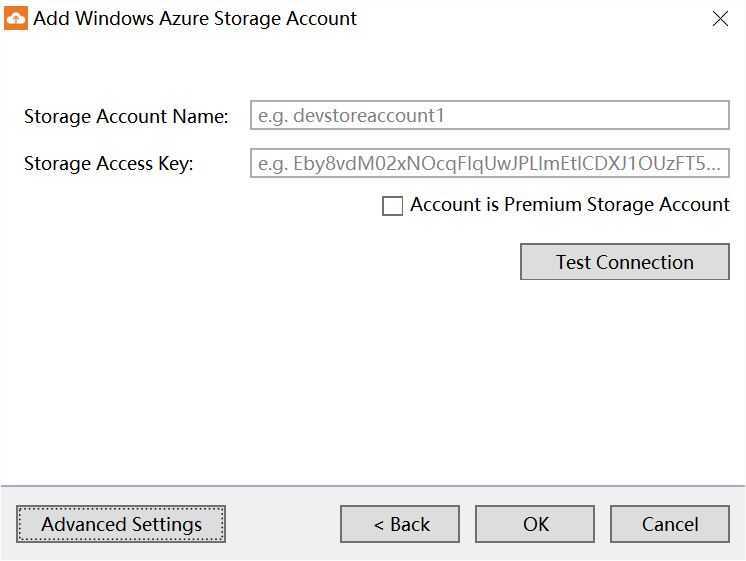Click the 'Storage Account Name:' label
The width and height of the screenshot is (746, 561).
126,116
